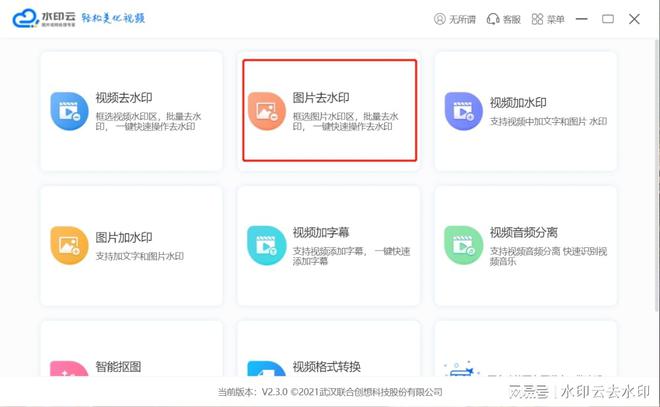This screenshot has width=660, height=407.
Task: Open 客服 customer service
Action: click(504, 19)
